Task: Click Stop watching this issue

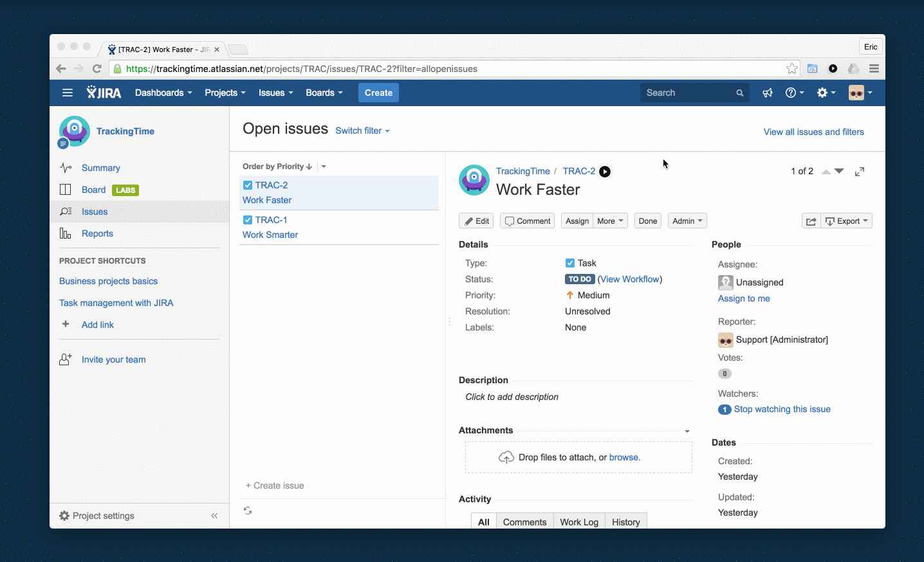Action: coord(782,409)
